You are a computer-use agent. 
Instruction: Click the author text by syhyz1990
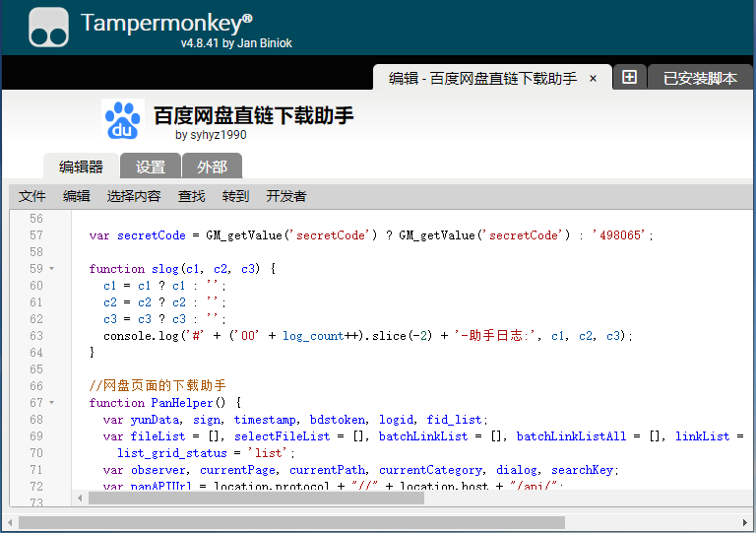211,135
